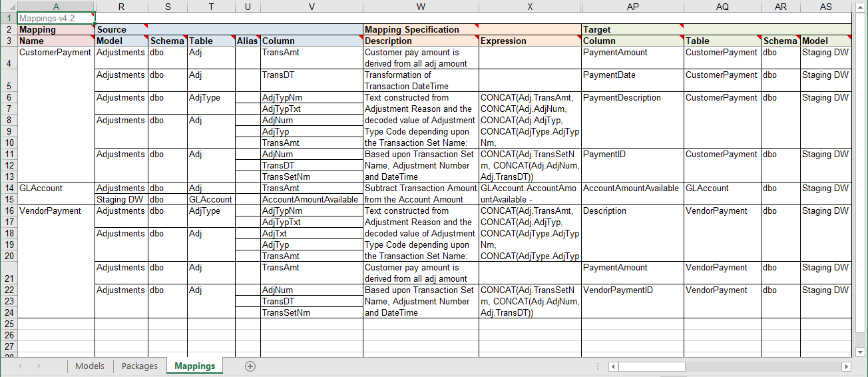Open the Packages sheet tab

pyautogui.click(x=140, y=366)
